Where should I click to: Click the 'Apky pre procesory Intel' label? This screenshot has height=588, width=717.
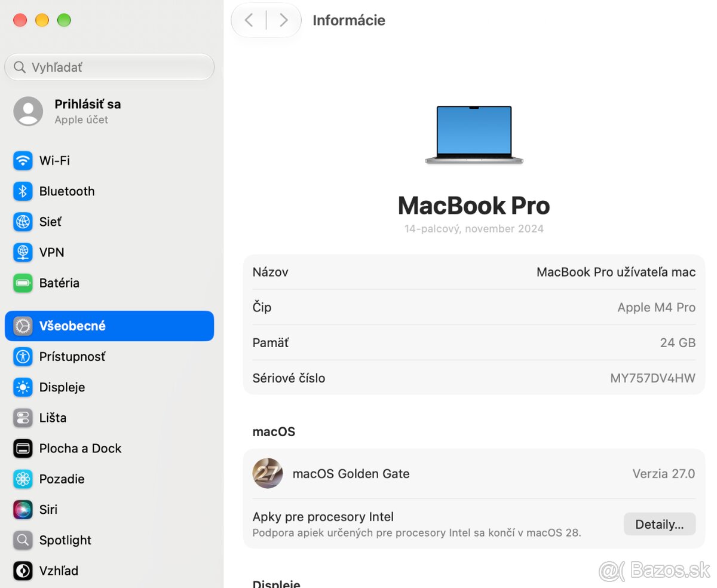click(323, 517)
